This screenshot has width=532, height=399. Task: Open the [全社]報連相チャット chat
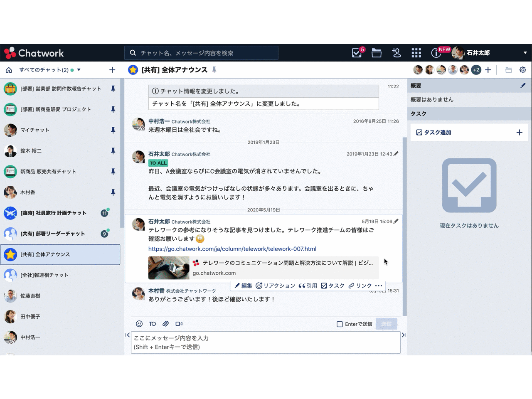[x=60, y=275]
